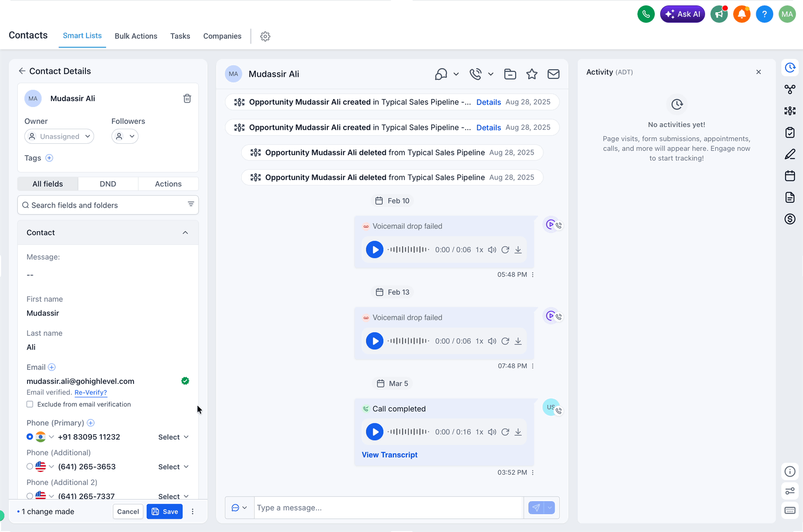Save the contact change
This screenshot has width=803, height=532.
click(x=165, y=511)
